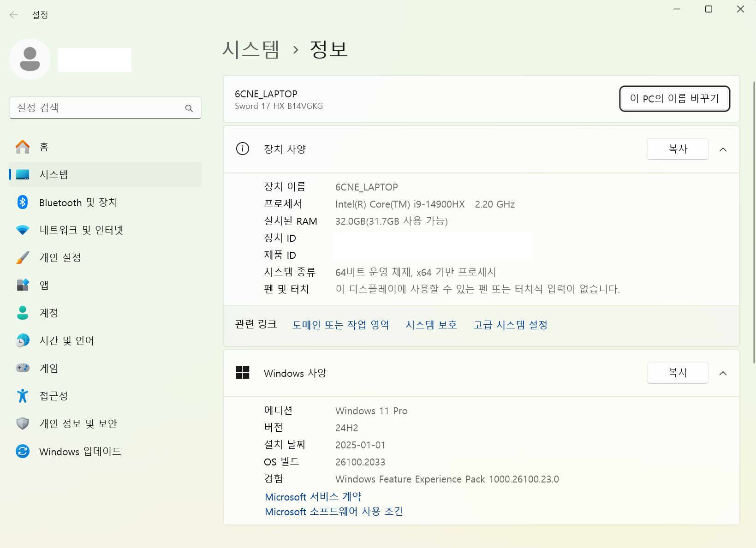Click Windows Feature Experience Pack value
Viewport: 756px width, 548px height.
[447, 479]
